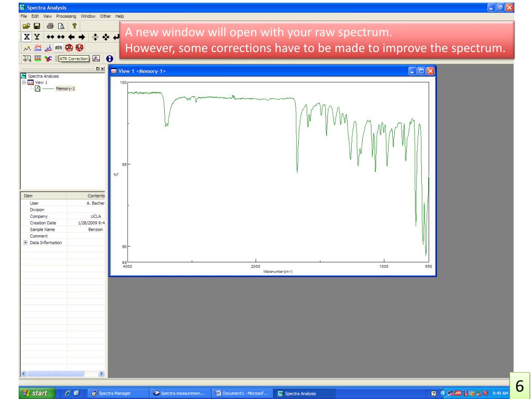Open the File menu
The height and width of the screenshot is (399, 532).
coord(24,16)
